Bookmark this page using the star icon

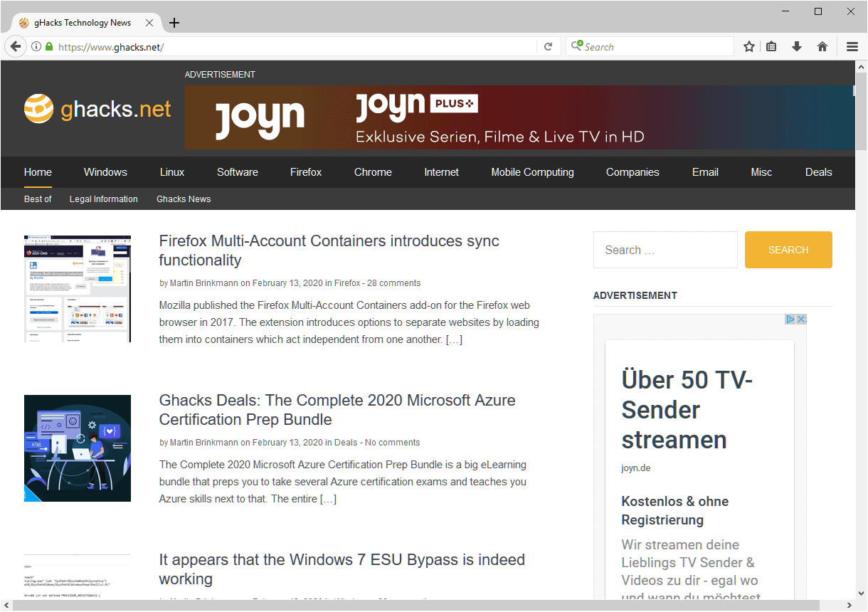748,46
